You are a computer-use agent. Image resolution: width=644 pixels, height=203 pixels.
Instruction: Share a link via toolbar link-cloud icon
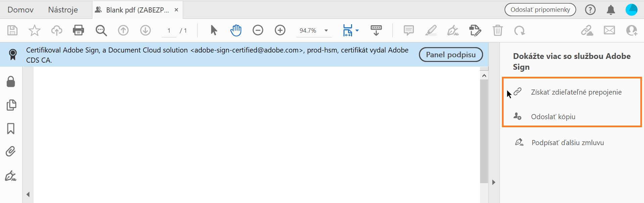tap(587, 30)
